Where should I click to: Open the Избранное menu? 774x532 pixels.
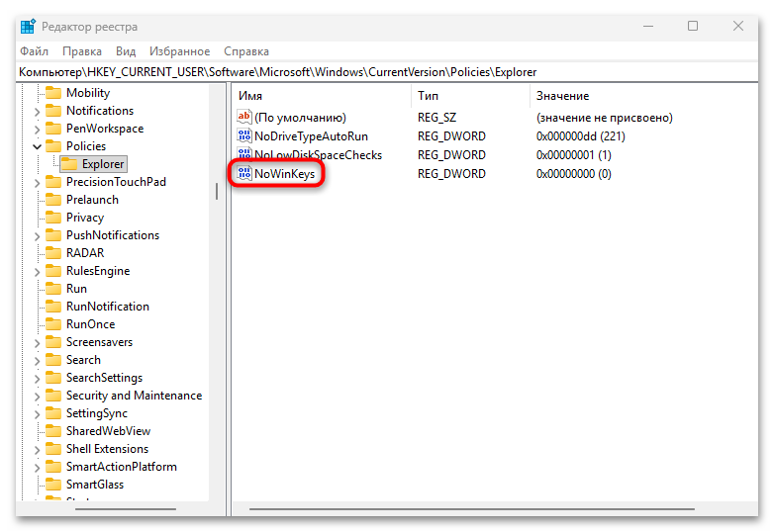coord(180,51)
